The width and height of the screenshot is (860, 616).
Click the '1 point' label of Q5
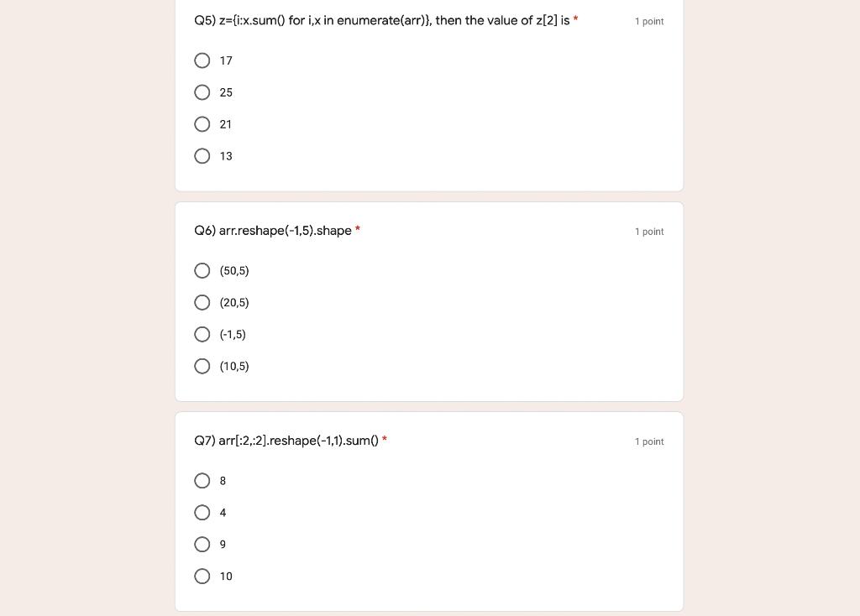pos(648,21)
